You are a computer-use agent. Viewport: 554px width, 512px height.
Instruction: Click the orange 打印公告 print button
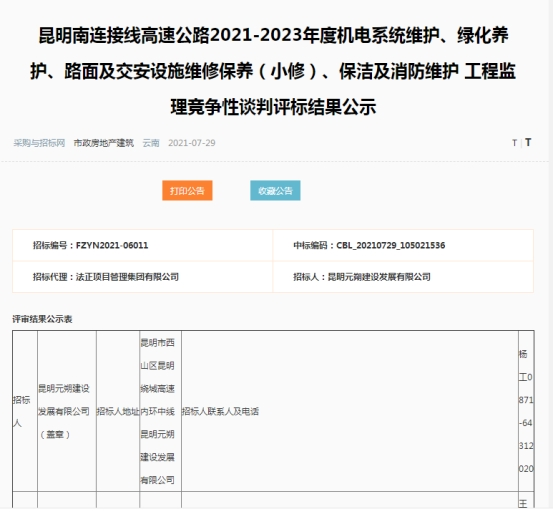187,190
